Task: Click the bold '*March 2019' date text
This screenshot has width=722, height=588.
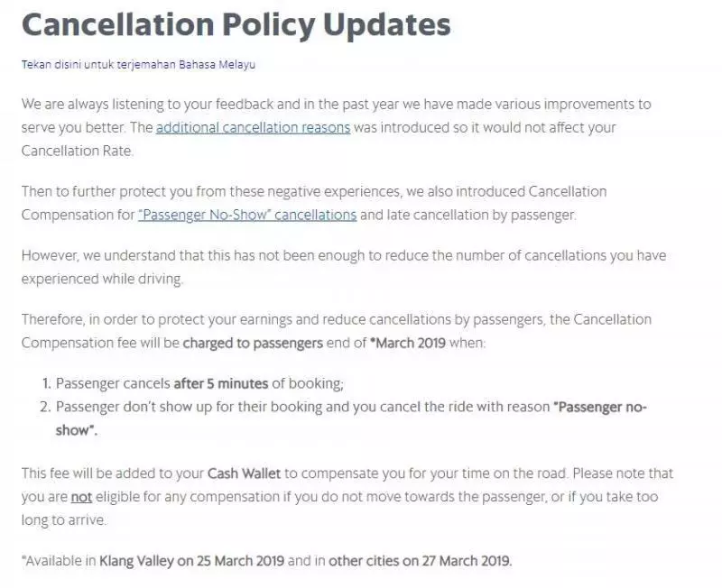Action: [x=408, y=344]
